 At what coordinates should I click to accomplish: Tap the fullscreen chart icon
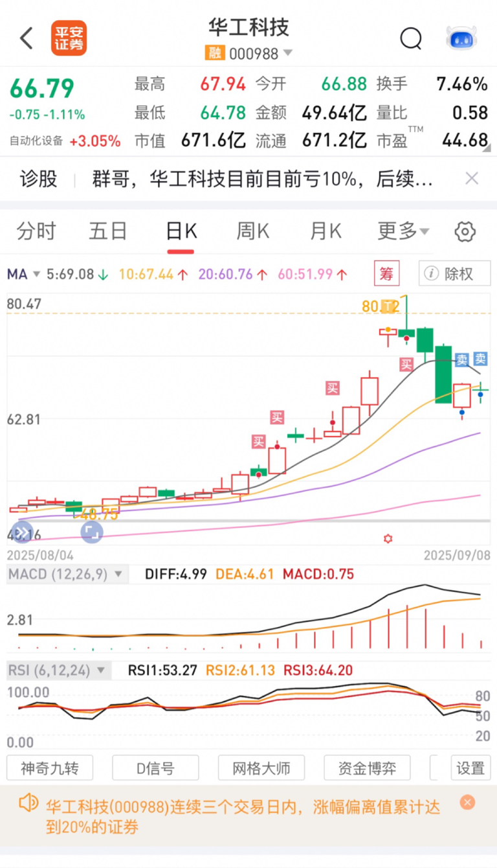click(91, 533)
